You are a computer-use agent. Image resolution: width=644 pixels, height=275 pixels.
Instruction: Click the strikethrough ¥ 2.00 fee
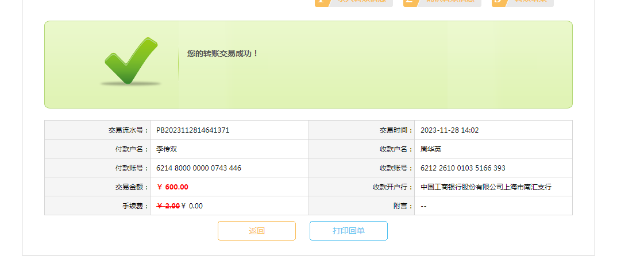coord(168,206)
